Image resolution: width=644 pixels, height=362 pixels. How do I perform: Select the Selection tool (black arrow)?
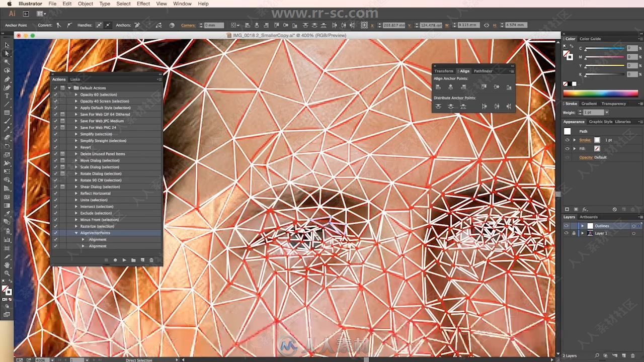coord(7,45)
